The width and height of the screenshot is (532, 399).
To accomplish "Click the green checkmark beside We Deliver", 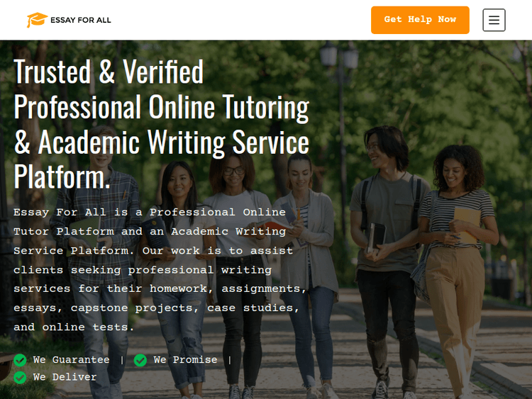I will (20, 377).
